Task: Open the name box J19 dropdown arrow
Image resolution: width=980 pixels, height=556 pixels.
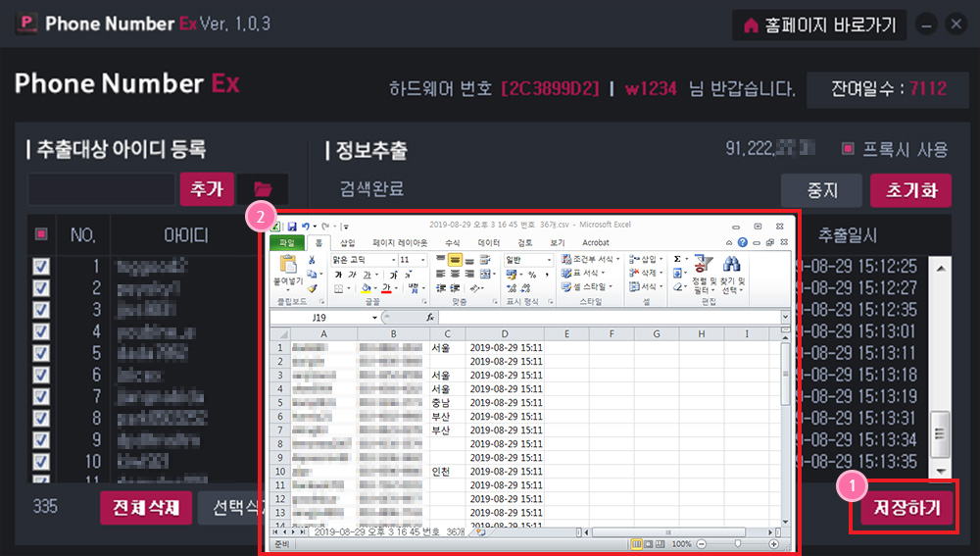Action: (374, 318)
